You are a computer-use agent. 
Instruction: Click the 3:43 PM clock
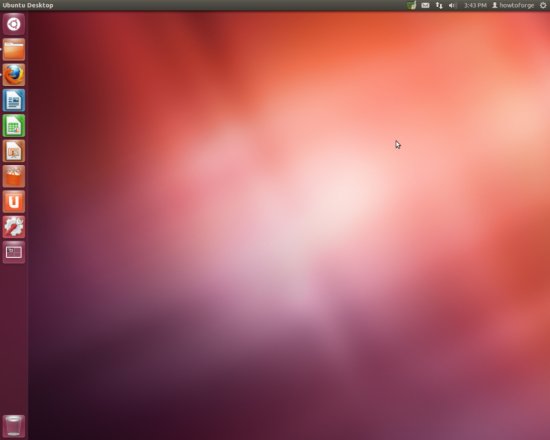pos(475,5)
